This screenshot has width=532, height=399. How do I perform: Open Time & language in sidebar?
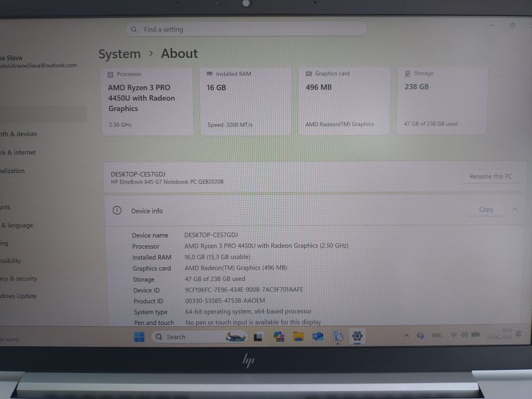[17, 225]
